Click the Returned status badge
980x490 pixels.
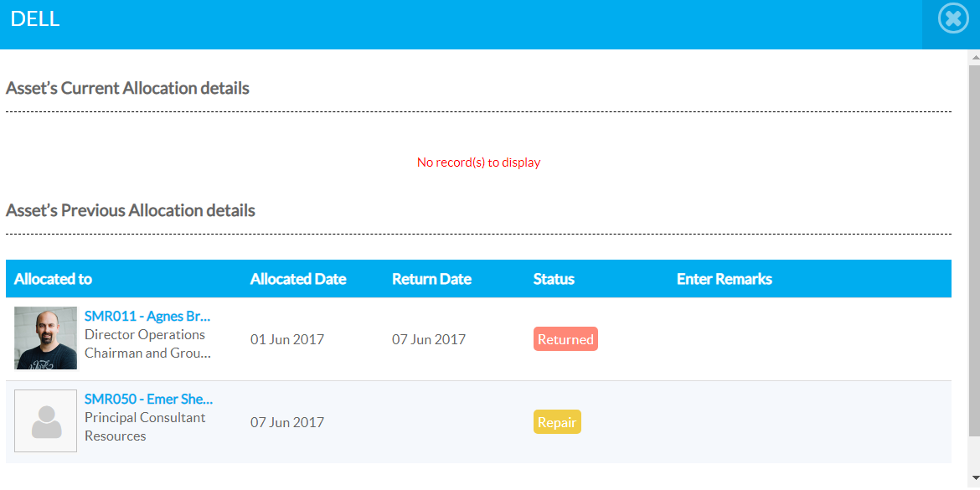tap(565, 339)
